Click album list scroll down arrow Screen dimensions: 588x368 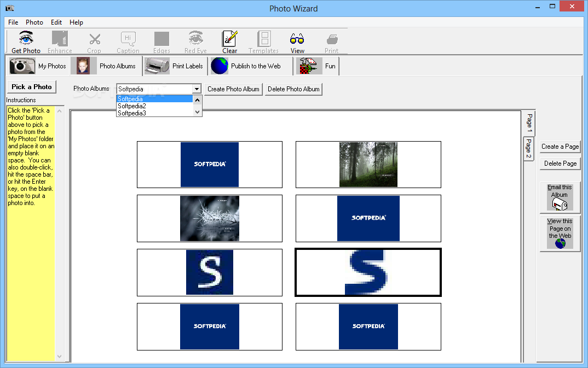197,112
